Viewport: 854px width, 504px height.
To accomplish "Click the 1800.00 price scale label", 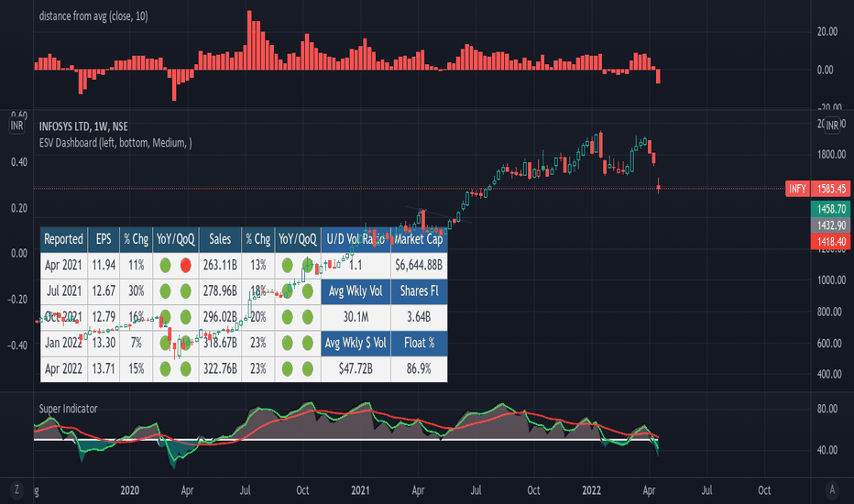I will click(831, 154).
